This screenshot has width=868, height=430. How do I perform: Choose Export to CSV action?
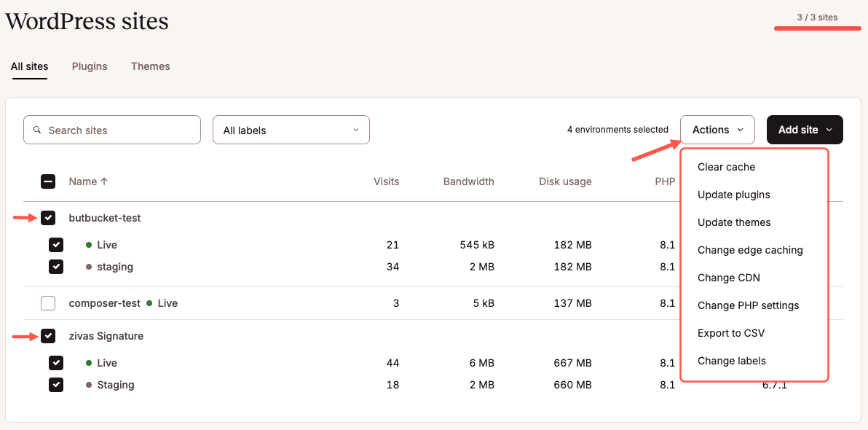pyautogui.click(x=730, y=333)
